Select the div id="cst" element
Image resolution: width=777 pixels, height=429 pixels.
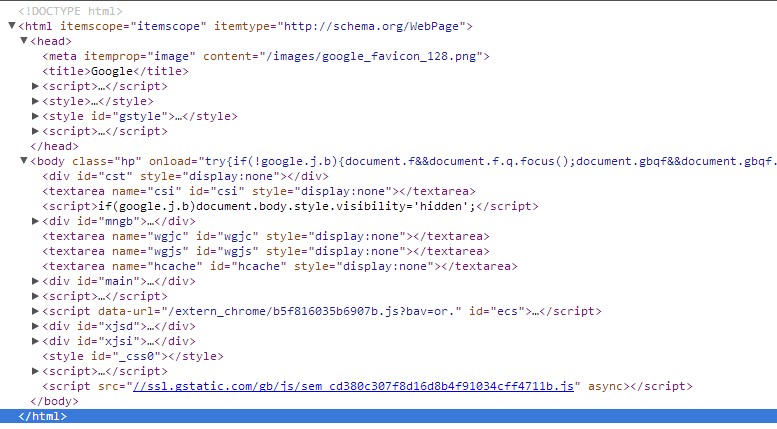click(x=185, y=176)
